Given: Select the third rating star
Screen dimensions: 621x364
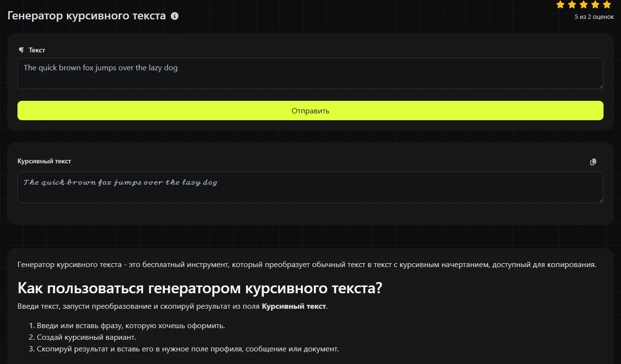Looking at the screenshot, I should (584, 5).
